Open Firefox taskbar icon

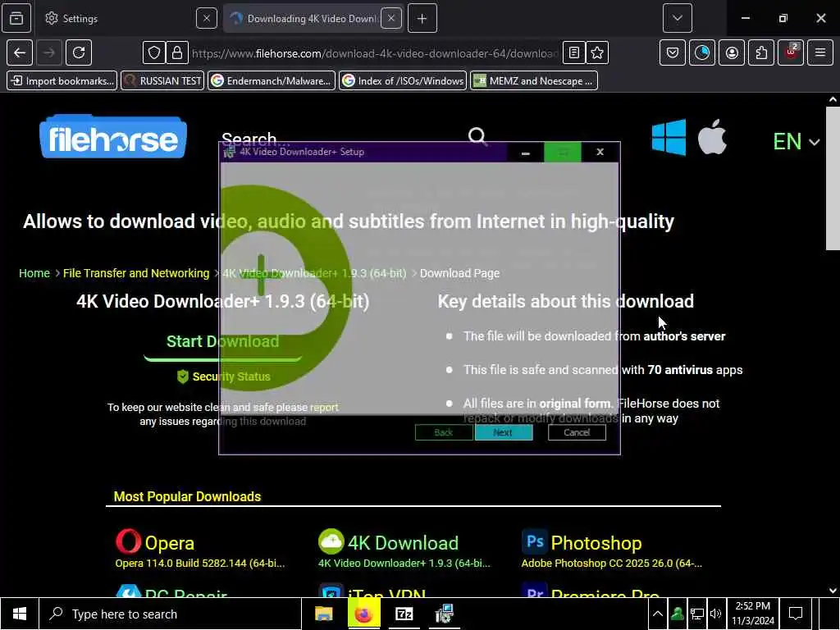363,614
